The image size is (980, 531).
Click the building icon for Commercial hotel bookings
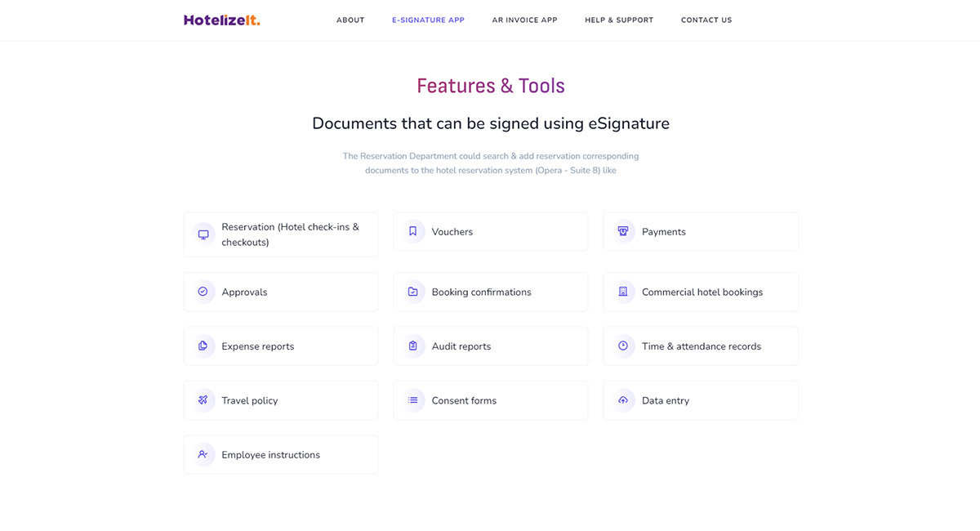pyautogui.click(x=623, y=292)
